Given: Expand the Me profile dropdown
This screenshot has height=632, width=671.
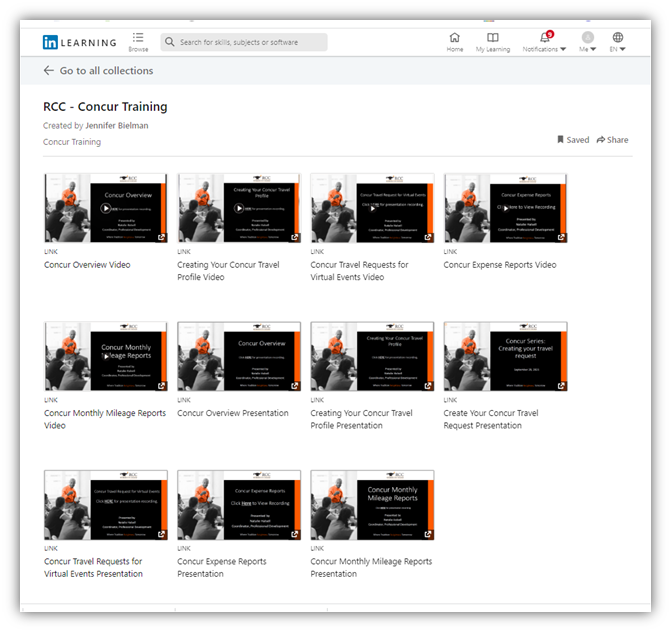Looking at the screenshot, I should [588, 42].
